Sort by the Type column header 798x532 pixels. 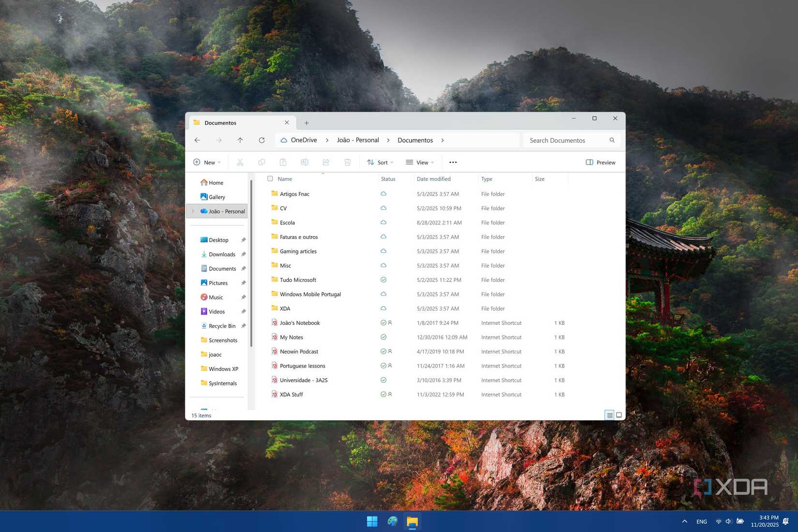[x=487, y=179]
